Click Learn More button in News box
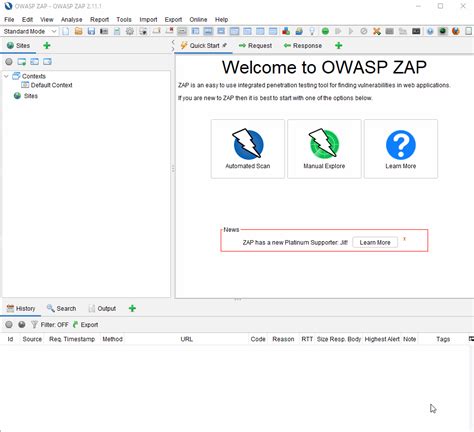The width and height of the screenshot is (474, 432). (375, 242)
